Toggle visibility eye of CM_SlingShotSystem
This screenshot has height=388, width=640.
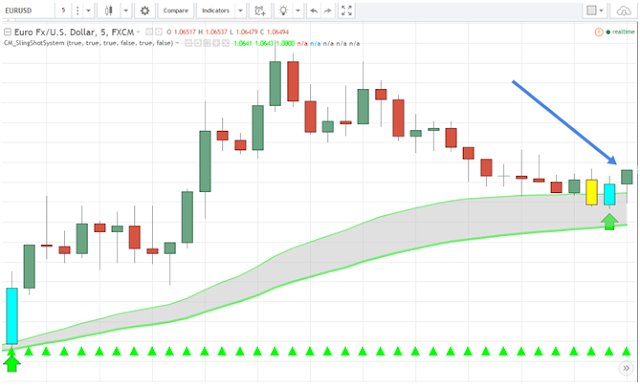[x=189, y=43]
